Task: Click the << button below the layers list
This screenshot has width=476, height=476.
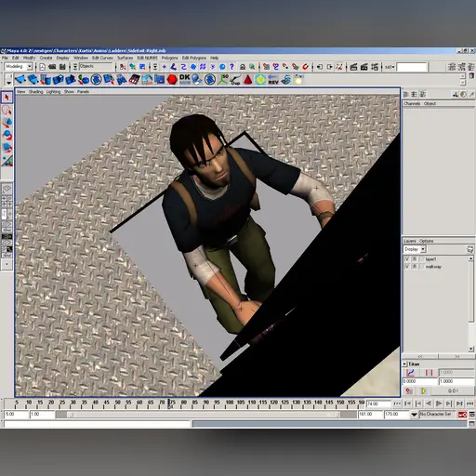Action: click(x=420, y=356)
